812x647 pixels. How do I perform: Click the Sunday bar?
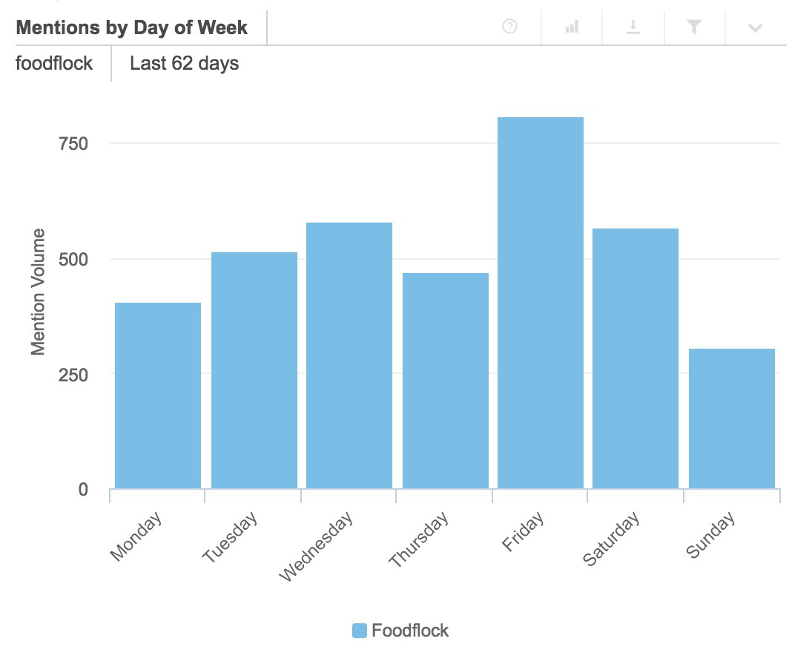[x=732, y=418]
